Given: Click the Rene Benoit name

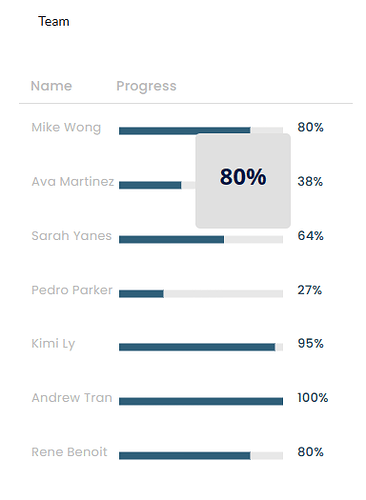Looking at the screenshot, I should pyautogui.click(x=69, y=452).
